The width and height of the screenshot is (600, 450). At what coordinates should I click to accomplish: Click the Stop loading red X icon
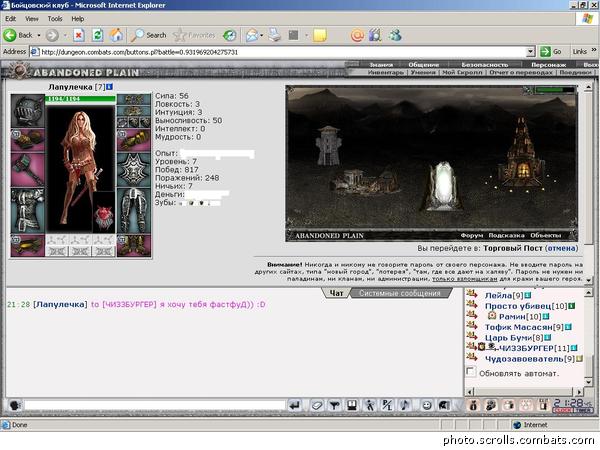point(78,35)
